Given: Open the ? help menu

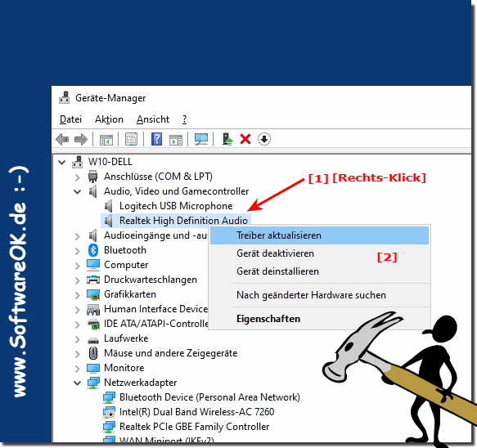Looking at the screenshot, I should (184, 119).
